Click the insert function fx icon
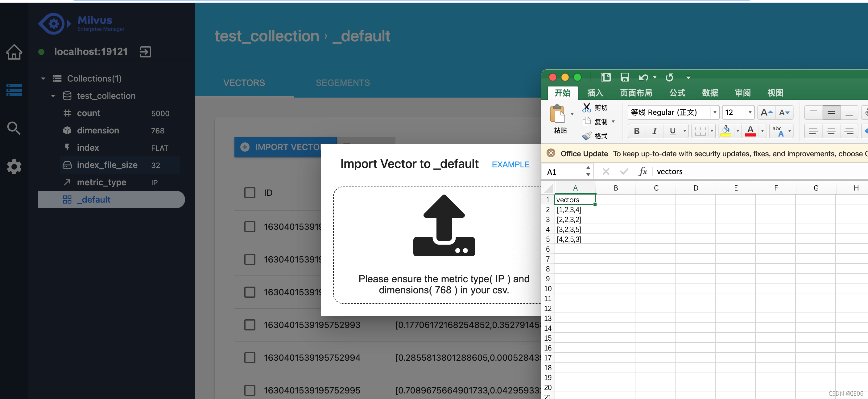The width and height of the screenshot is (868, 399). point(643,171)
